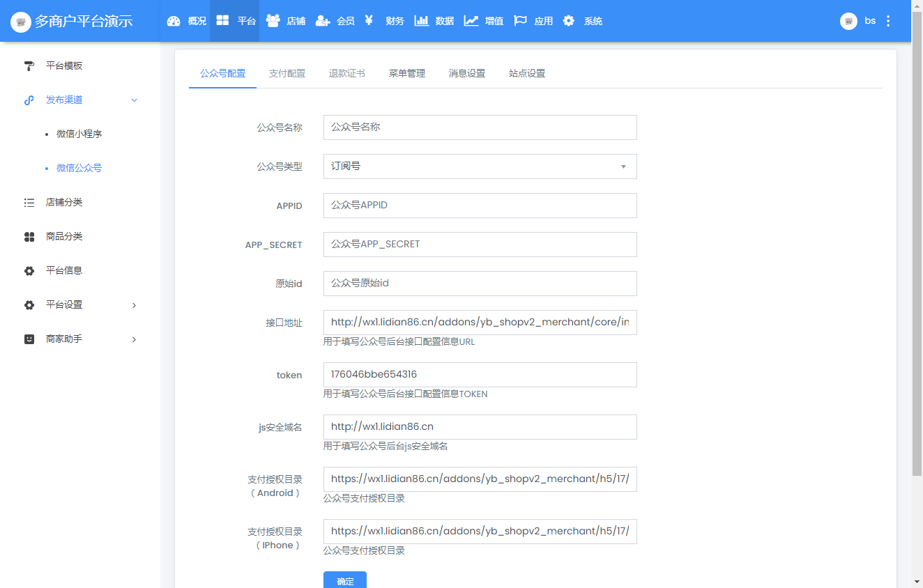The height and width of the screenshot is (588, 923).
Task: Open the 系统 gear icon
Action: point(569,21)
